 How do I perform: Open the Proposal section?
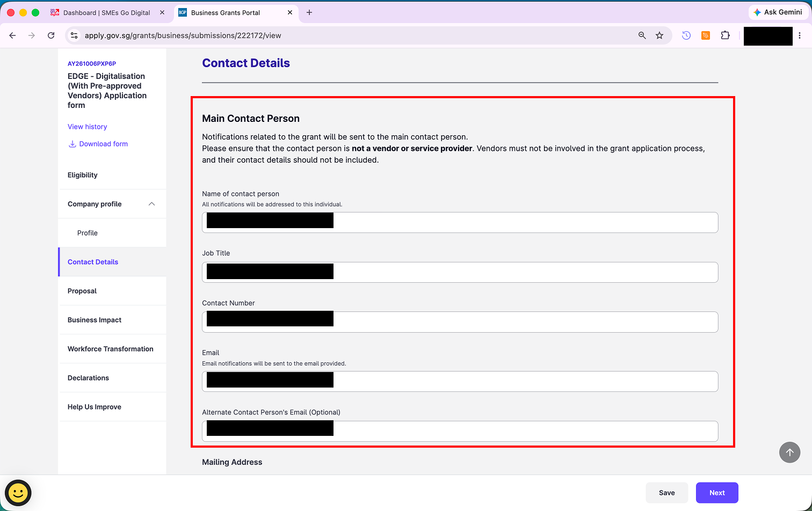tap(112, 291)
